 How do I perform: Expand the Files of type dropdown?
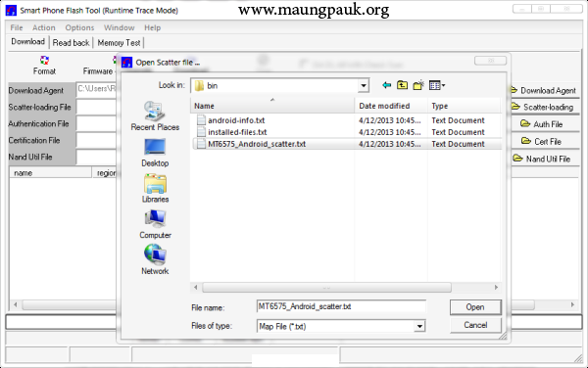[419, 327]
